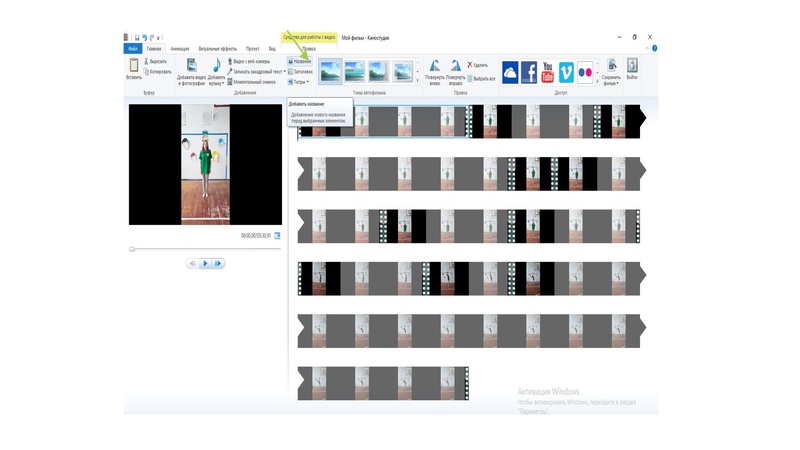
Task: Expand the Save movie options
Action: [612, 83]
